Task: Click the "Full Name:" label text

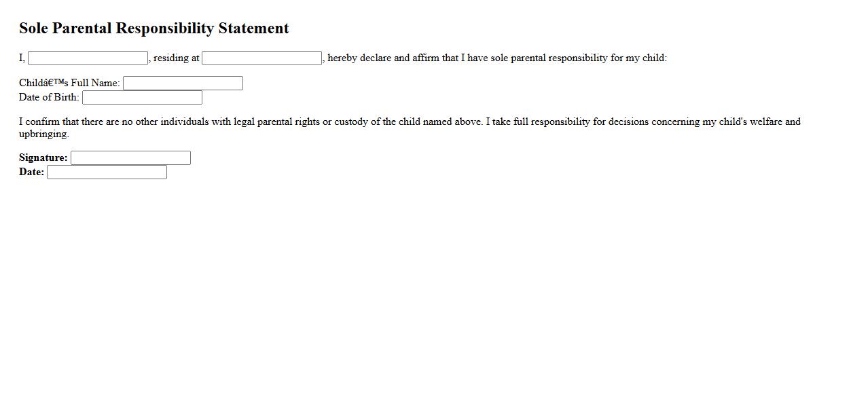Action: 95,84
